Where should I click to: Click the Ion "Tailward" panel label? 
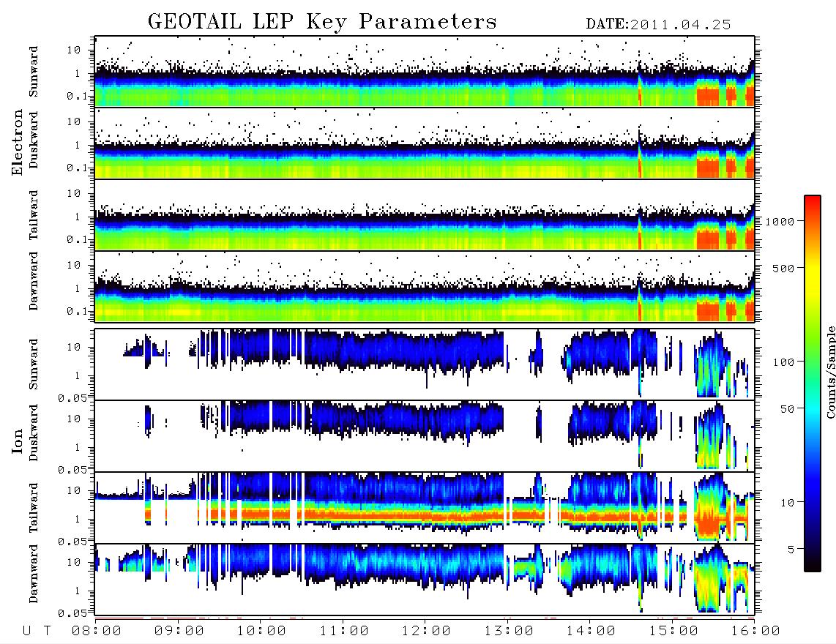tap(34, 508)
